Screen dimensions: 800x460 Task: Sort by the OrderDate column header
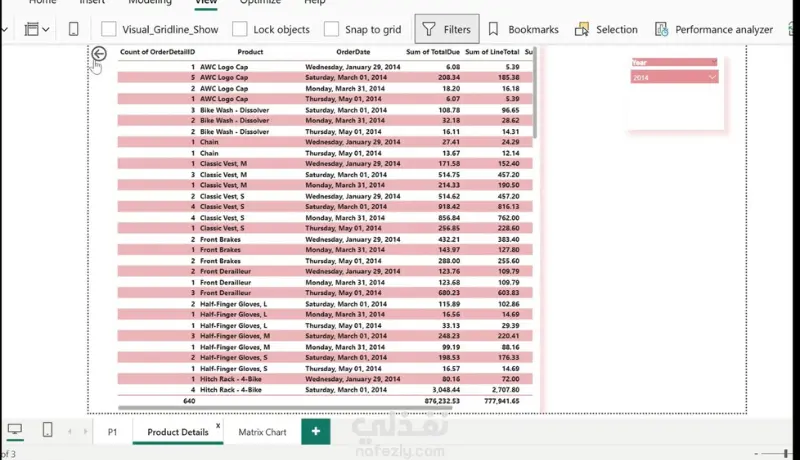[x=353, y=52]
